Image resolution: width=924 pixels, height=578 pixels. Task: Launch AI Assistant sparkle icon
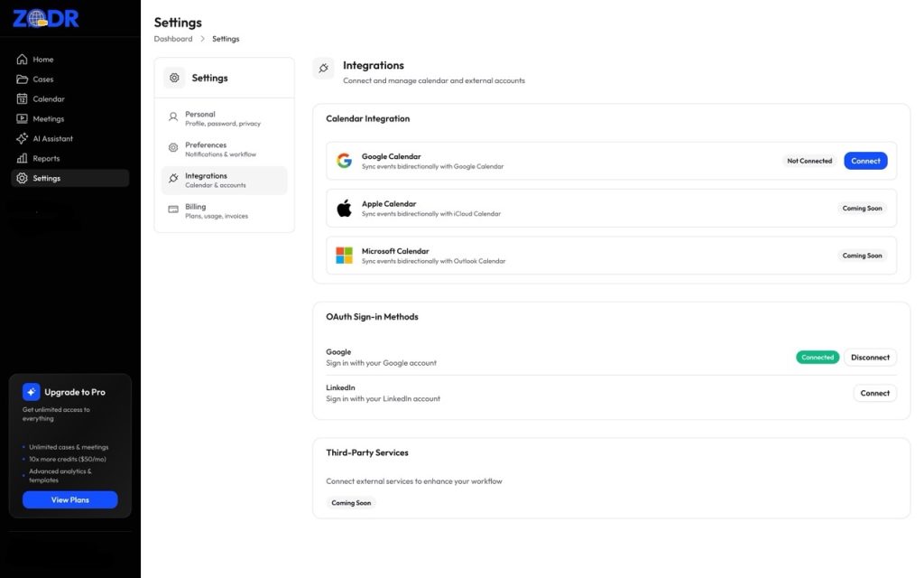click(23, 139)
